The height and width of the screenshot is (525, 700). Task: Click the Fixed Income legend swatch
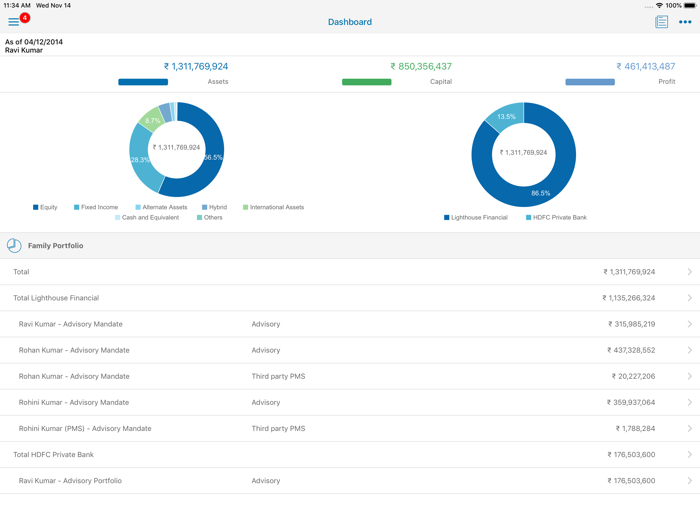(x=76, y=207)
